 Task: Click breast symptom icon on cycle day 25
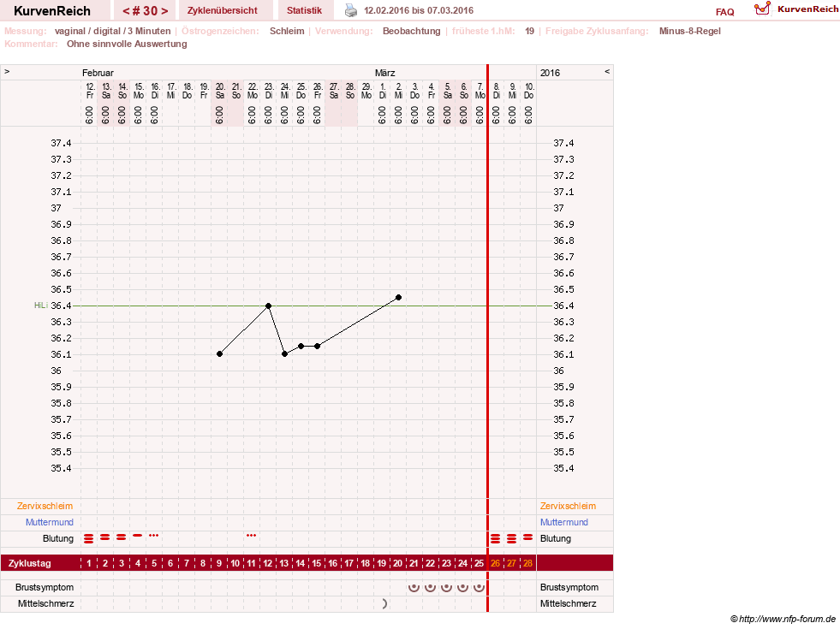(479, 587)
